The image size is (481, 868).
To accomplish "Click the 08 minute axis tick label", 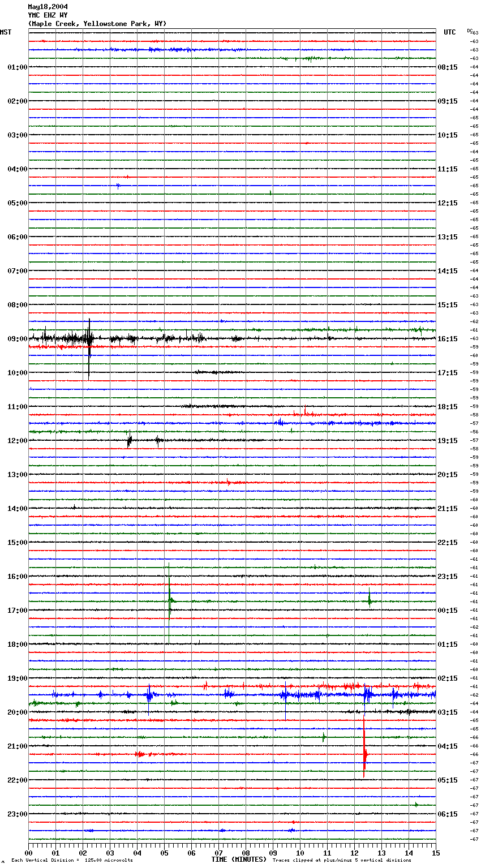I will pyautogui.click(x=246, y=853).
